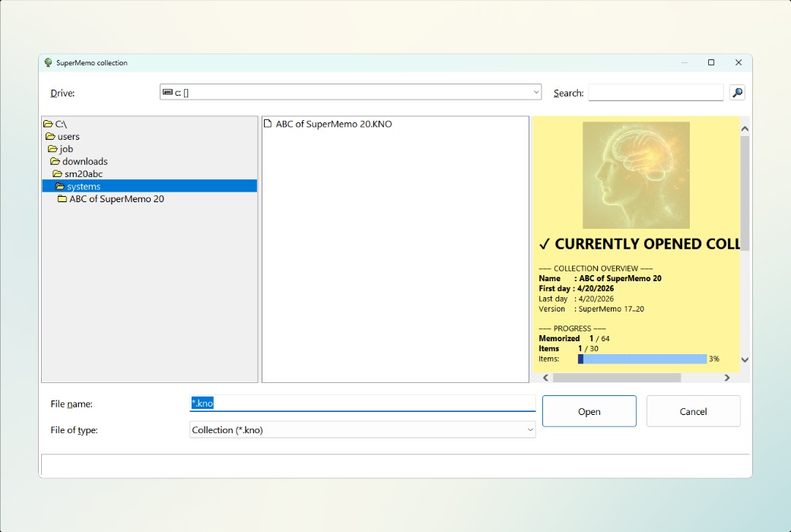Click the folder icon next to sm20abc
This screenshot has height=532, width=791.
point(58,173)
